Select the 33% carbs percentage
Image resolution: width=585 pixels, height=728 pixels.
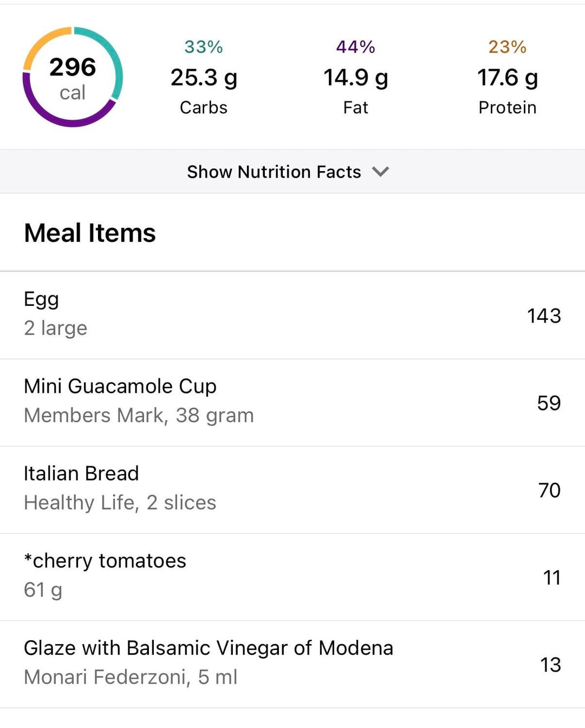click(203, 47)
